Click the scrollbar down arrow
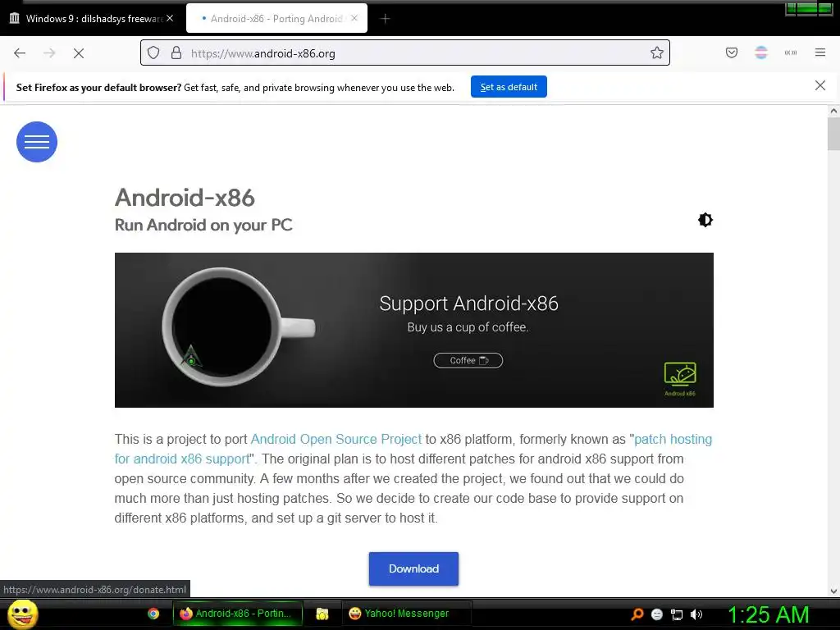 833,591
